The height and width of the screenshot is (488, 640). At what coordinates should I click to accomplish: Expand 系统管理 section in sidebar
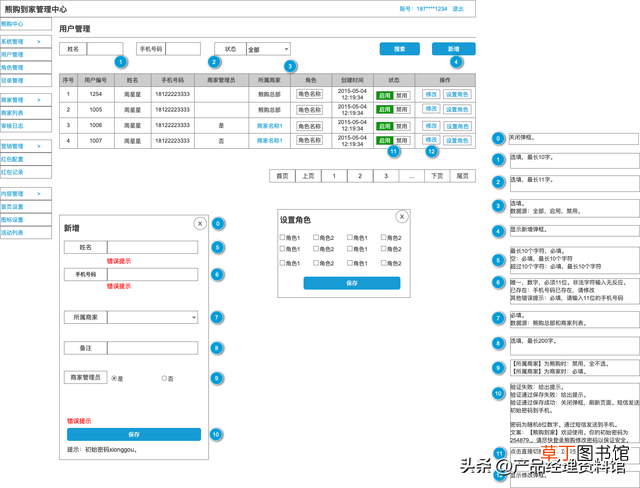tap(26, 42)
